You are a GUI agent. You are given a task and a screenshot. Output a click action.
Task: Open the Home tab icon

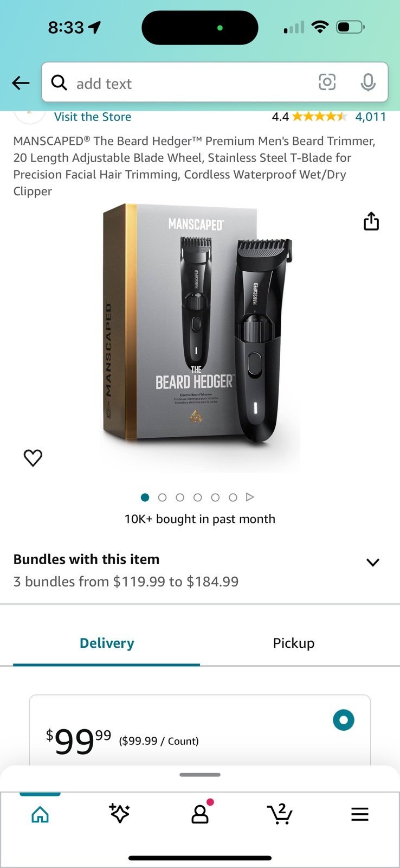click(x=40, y=814)
